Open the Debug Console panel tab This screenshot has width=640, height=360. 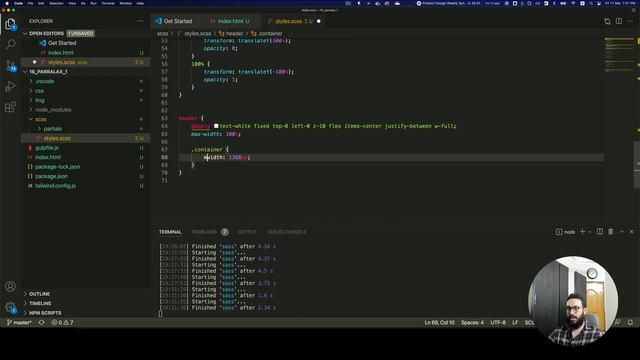point(287,232)
